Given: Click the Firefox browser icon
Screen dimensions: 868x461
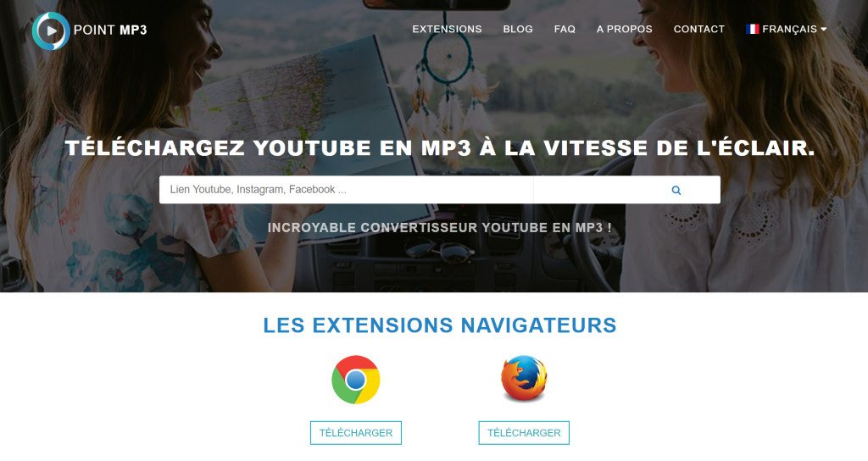Looking at the screenshot, I should point(524,379).
